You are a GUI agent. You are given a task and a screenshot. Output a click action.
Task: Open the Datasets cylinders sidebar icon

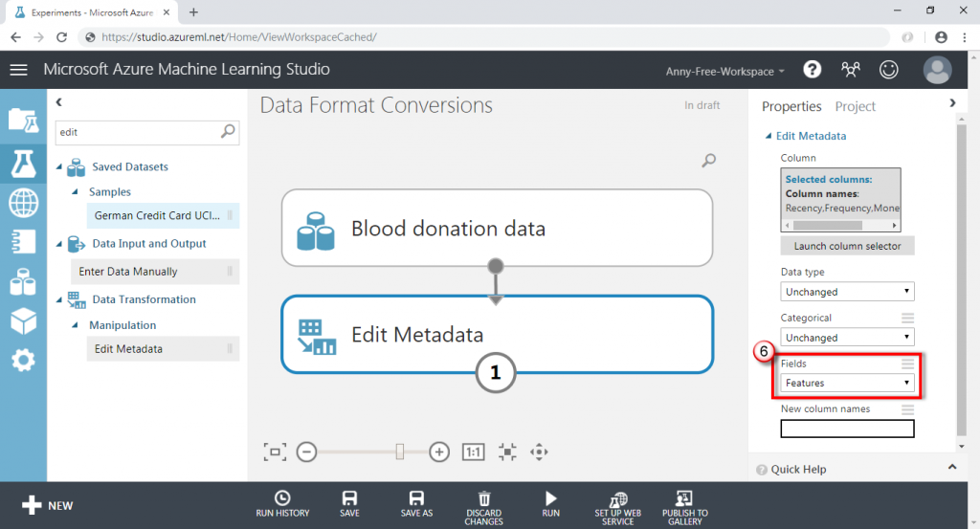coord(23,281)
